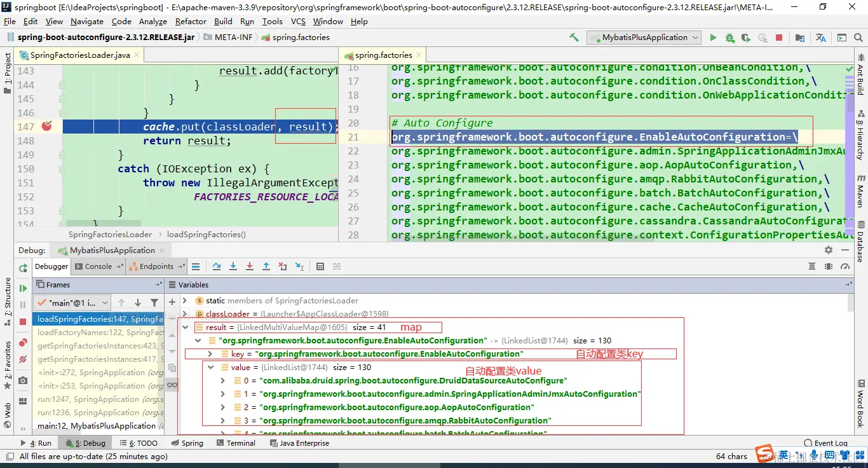
Task: Open Evaluate Expression calculator icon
Action: coord(320,266)
